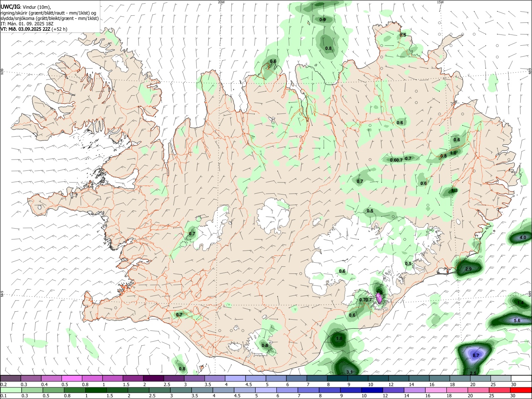Click the 4.0 precipitation value off the east coast

click(x=523, y=238)
